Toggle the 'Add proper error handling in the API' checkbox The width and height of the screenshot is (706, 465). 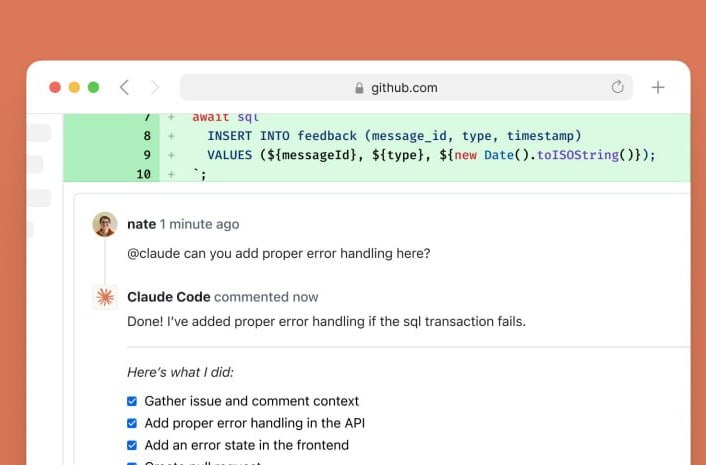[132, 423]
